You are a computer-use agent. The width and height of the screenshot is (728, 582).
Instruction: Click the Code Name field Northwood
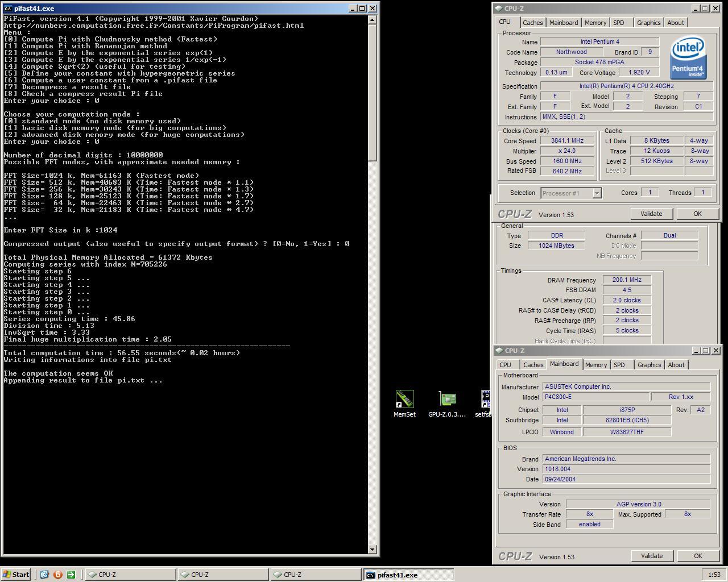click(x=571, y=52)
